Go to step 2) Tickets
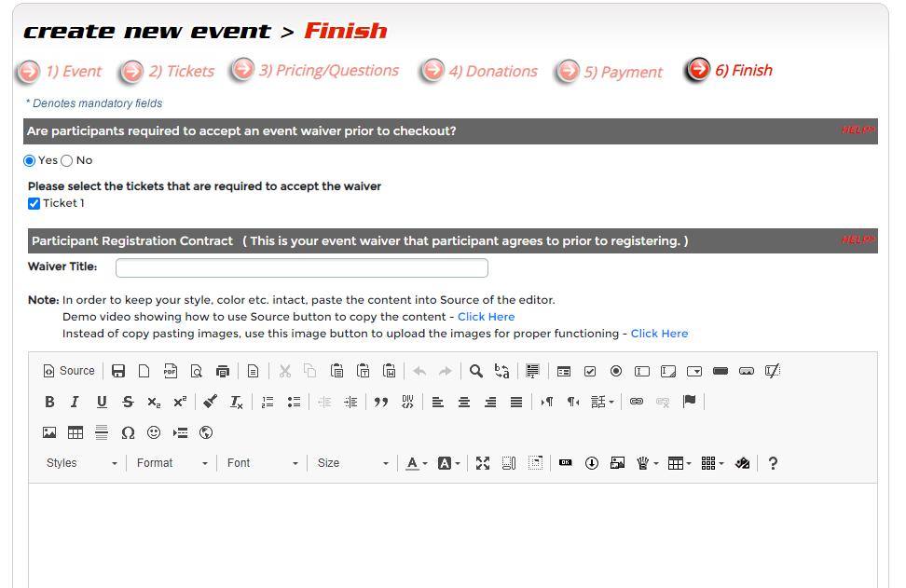Image resolution: width=906 pixels, height=588 pixels. tap(181, 71)
